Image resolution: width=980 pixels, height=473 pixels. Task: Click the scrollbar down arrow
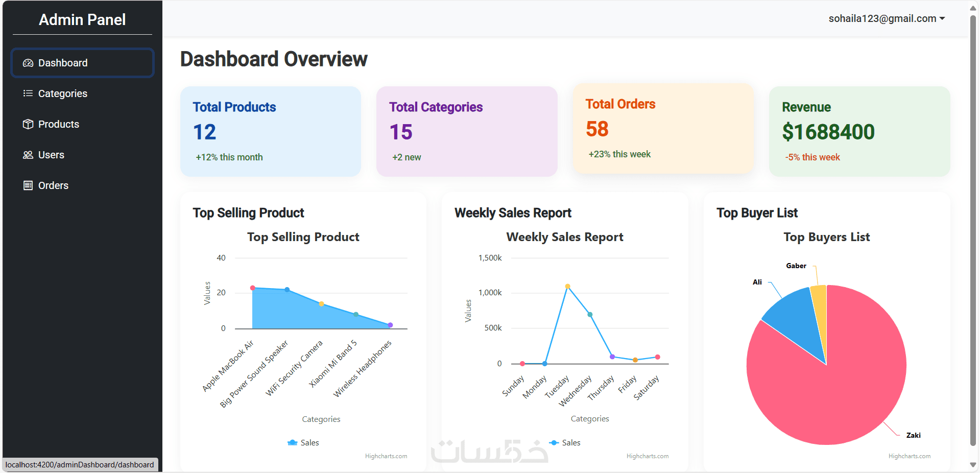973,465
